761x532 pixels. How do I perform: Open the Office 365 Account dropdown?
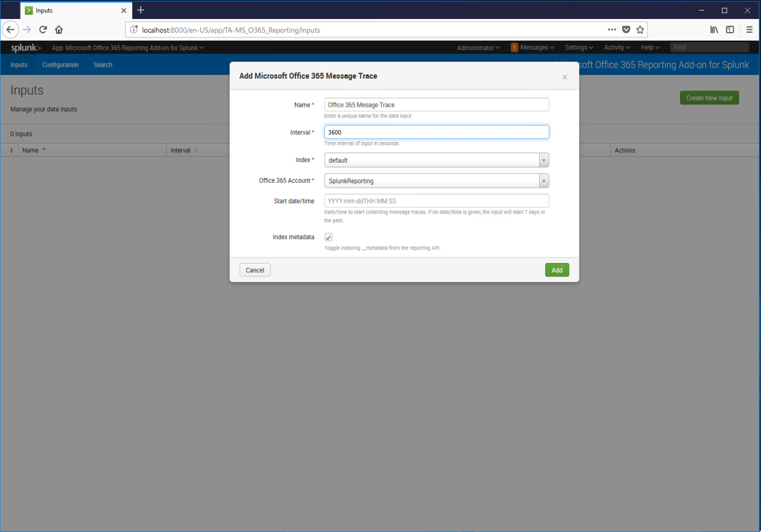coord(543,181)
